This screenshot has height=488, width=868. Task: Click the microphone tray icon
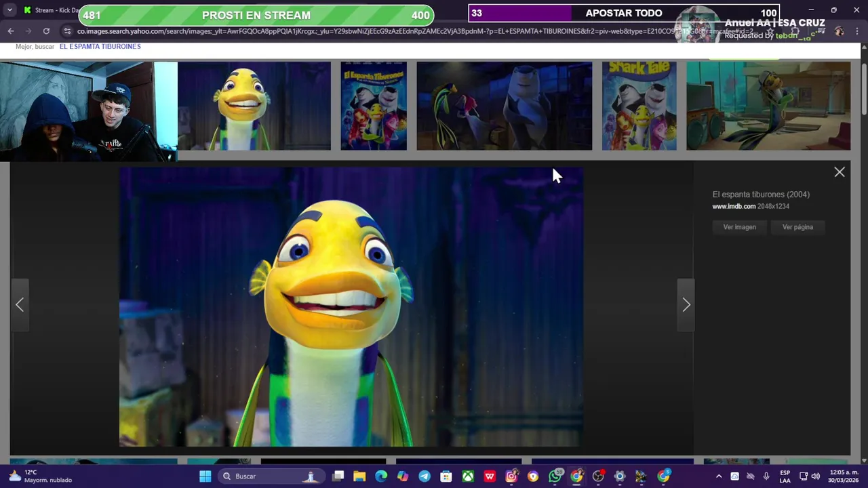[x=766, y=476]
